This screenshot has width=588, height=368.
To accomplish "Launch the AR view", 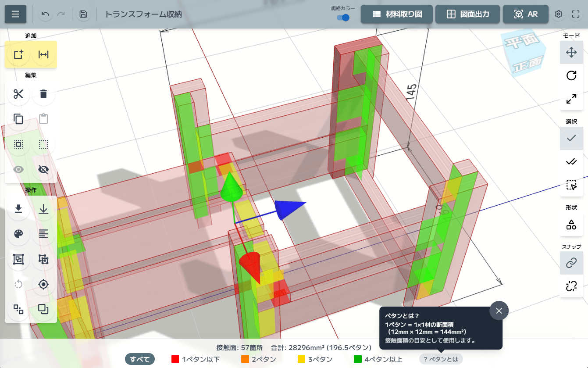I will 526,14.
